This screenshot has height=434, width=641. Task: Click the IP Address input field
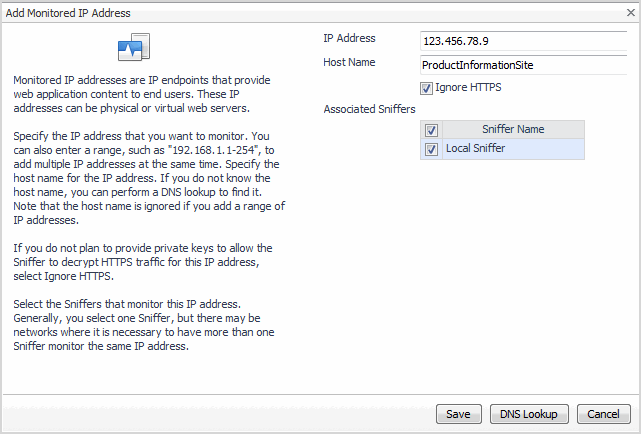[524, 41]
